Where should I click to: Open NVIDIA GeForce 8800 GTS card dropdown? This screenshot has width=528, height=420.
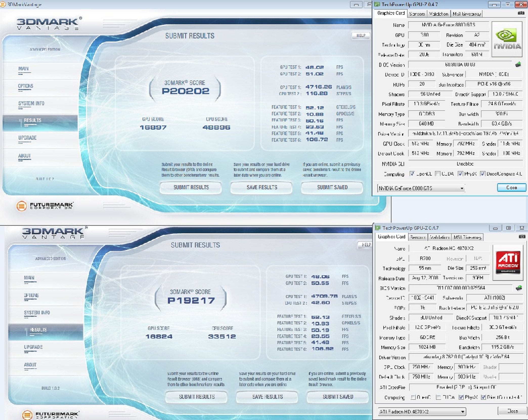point(421,188)
